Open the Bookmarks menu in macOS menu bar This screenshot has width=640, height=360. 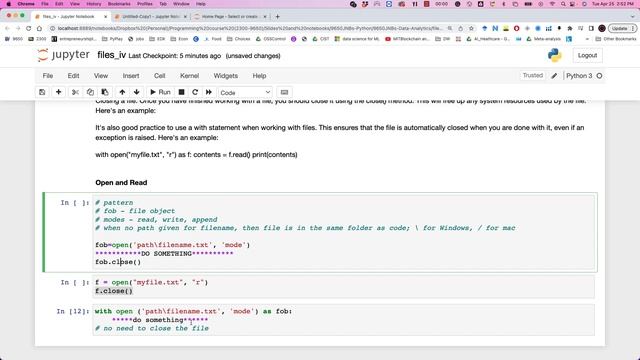coord(119,4)
